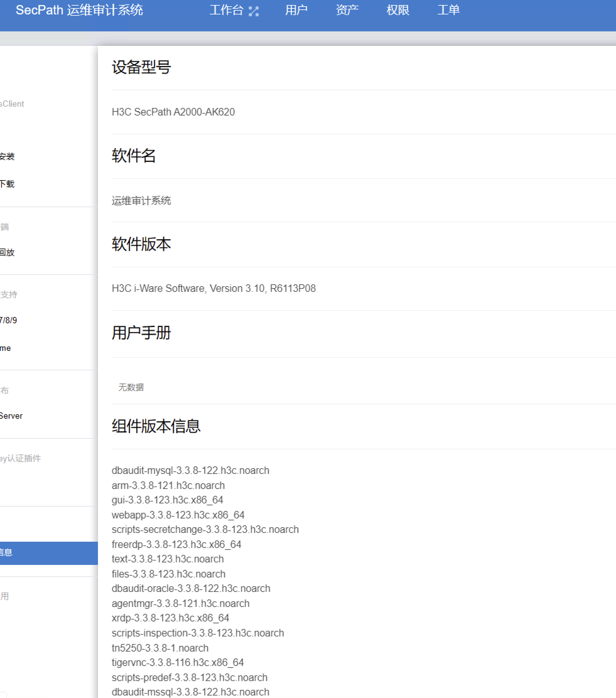Select the 工单 navigation item
616x698 pixels.
[448, 10]
